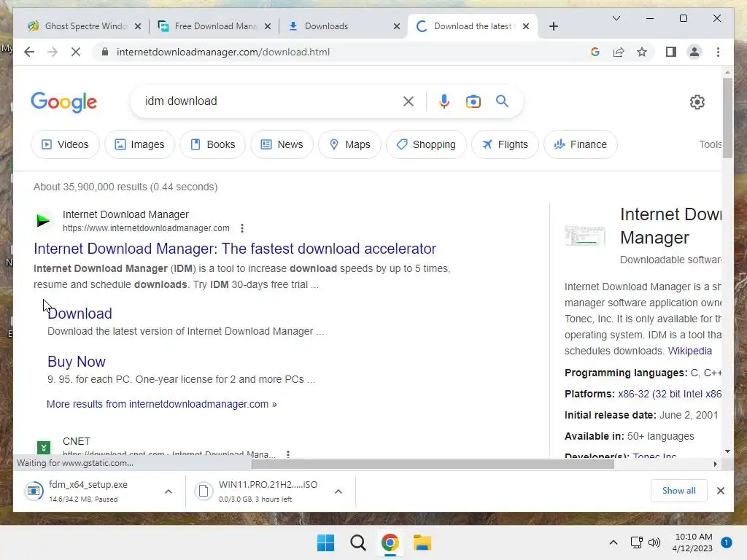Show hidden system tray icons
Viewport: 747px width, 560px height.
tap(613, 542)
